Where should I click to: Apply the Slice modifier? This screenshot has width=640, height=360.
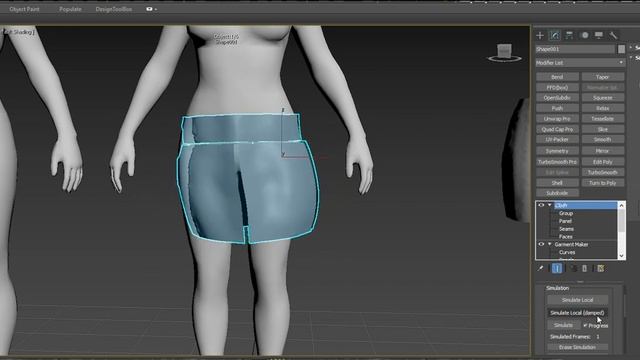603,129
